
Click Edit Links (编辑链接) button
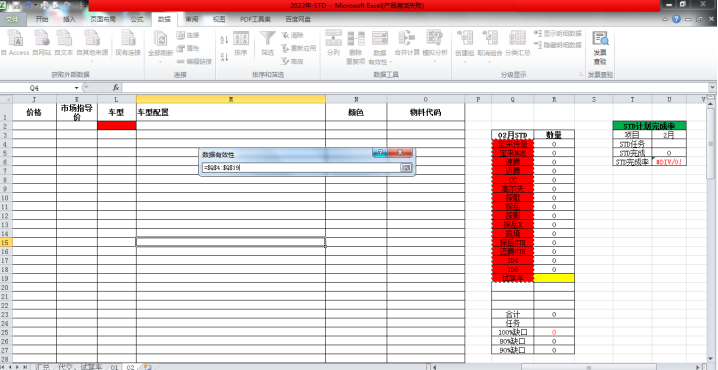click(194, 61)
